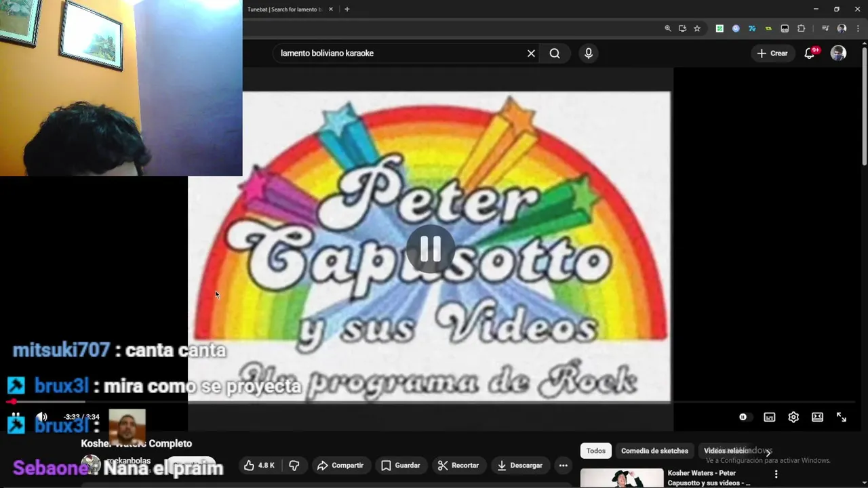
Task: Select the Videos relacionados chip
Action: [x=727, y=451]
